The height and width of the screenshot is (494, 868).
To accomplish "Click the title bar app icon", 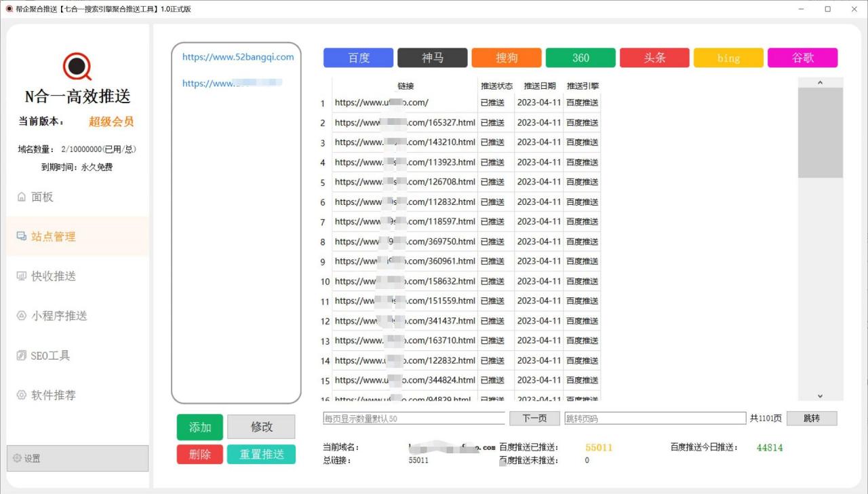I will pyautogui.click(x=9, y=9).
